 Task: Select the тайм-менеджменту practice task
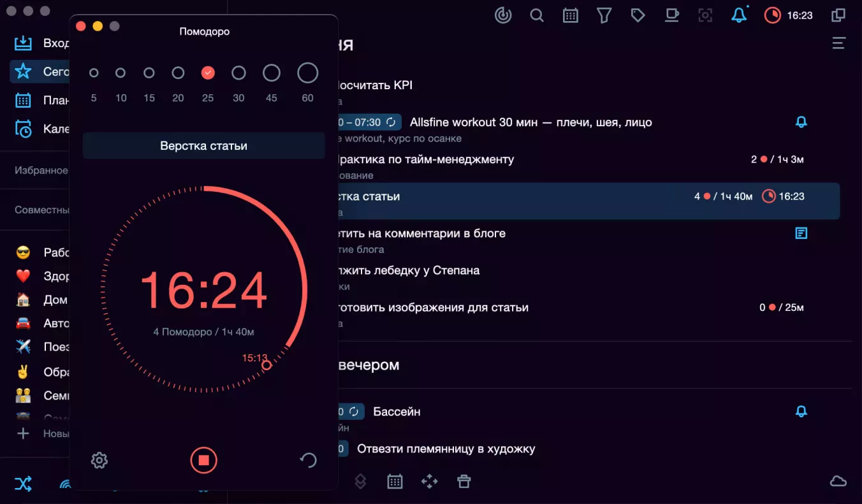(x=426, y=159)
